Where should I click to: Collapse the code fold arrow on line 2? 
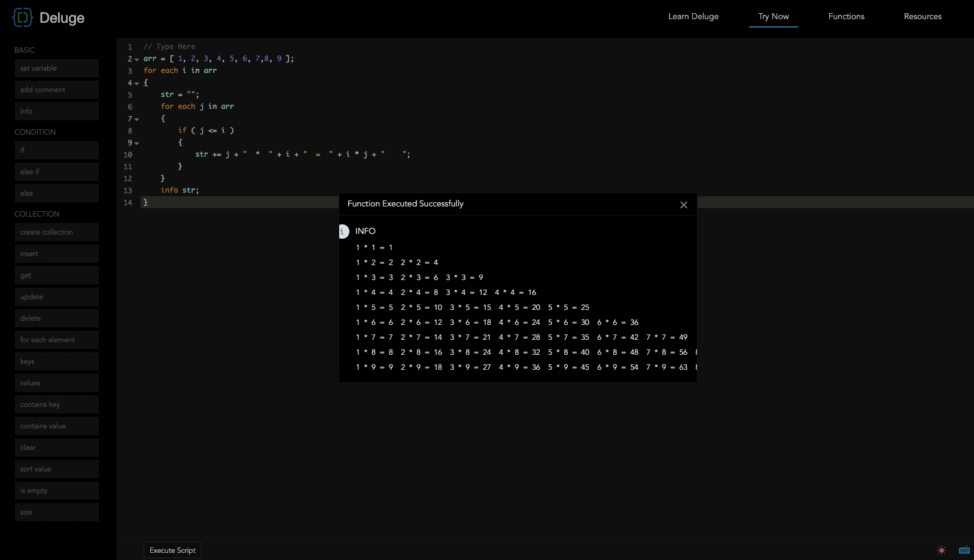click(x=136, y=59)
